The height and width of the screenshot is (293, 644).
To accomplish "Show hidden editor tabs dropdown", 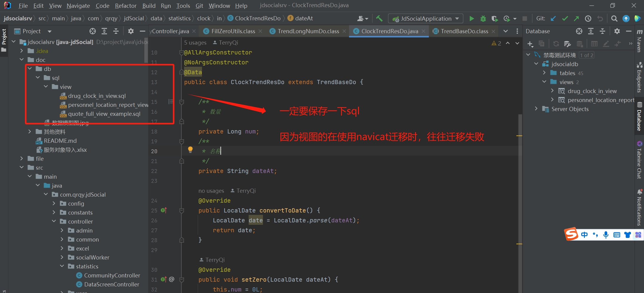I will [506, 31].
